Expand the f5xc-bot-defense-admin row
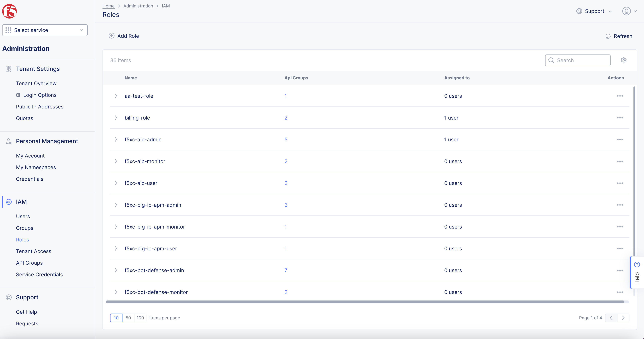The image size is (644, 339). coord(116,270)
